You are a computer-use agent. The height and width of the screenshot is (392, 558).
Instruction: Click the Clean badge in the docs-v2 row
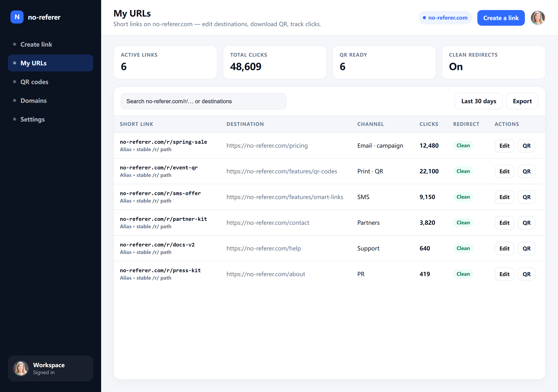click(x=463, y=248)
